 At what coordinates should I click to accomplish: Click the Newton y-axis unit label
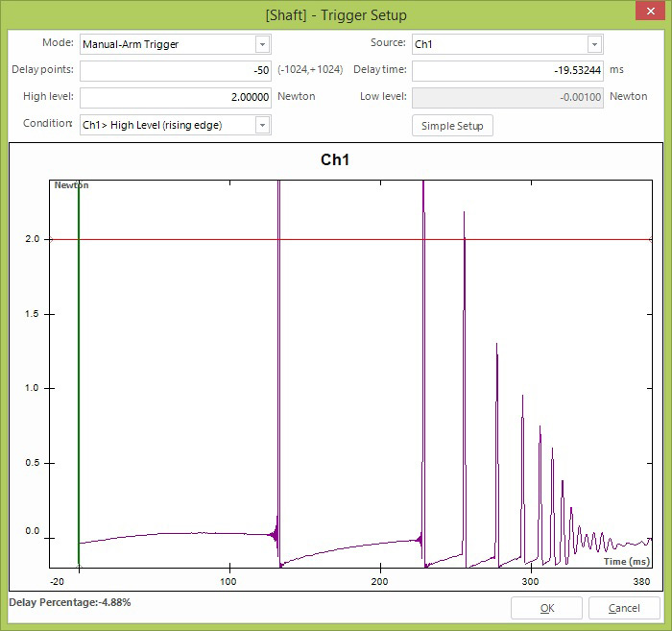[67, 184]
